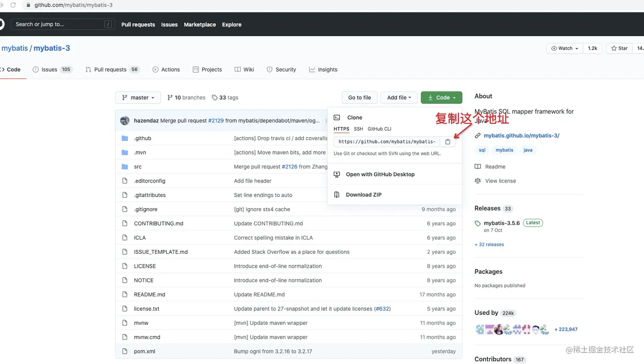Click the file icon beside pom.xml
This screenshot has width=644, height=364.
(x=125, y=351)
